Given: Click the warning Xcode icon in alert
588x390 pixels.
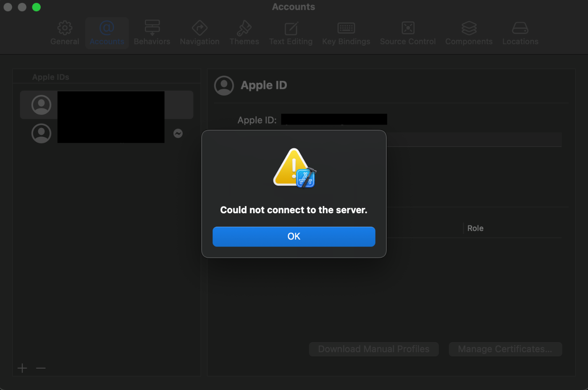Looking at the screenshot, I should click(x=294, y=168).
